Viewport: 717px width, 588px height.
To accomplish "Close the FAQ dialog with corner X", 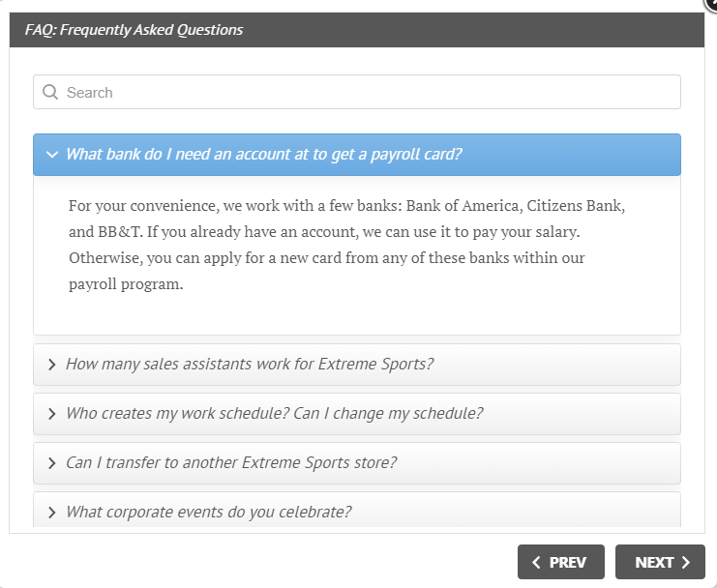I will [x=711, y=5].
